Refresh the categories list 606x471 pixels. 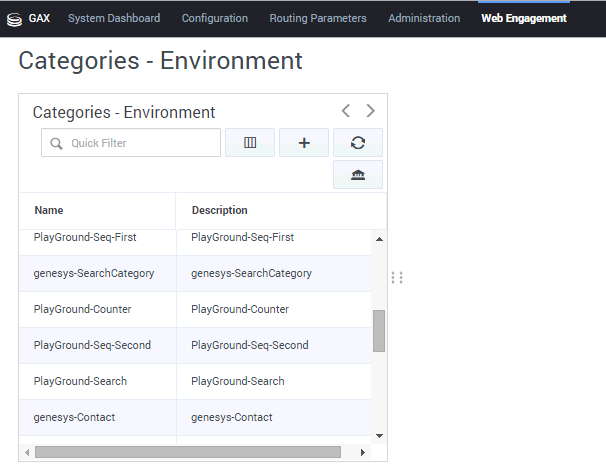pyautogui.click(x=358, y=143)
